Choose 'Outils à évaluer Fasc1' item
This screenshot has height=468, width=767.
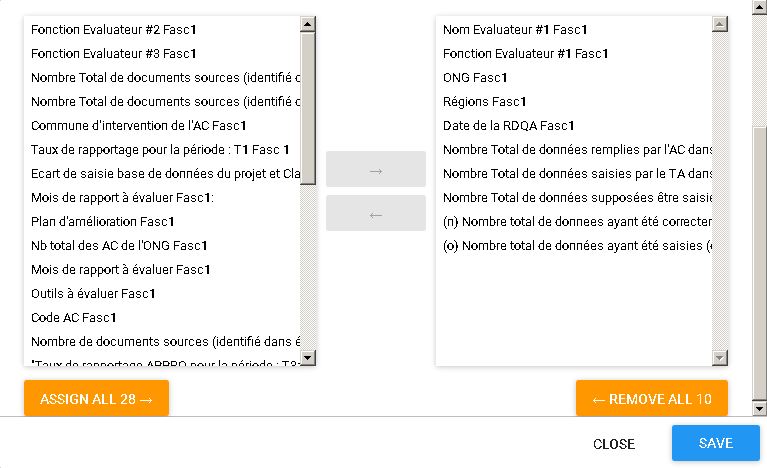93,294
